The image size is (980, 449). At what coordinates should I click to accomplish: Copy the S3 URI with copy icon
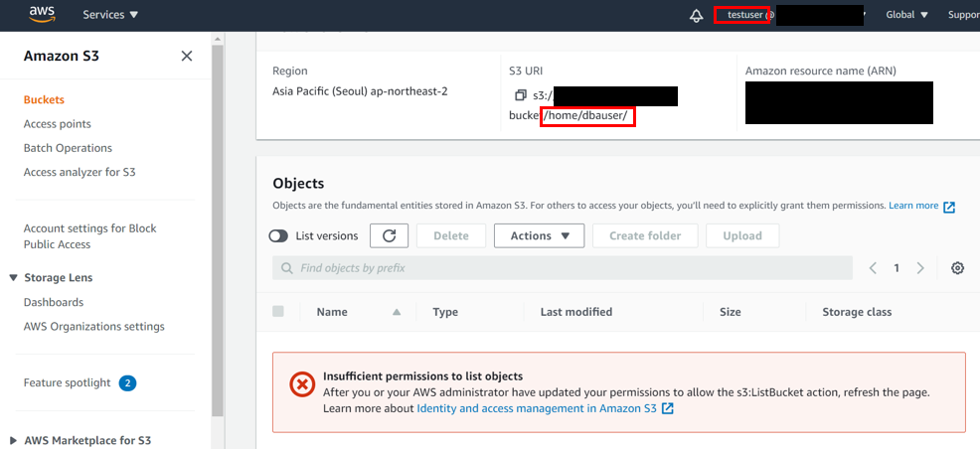[520, 95]
